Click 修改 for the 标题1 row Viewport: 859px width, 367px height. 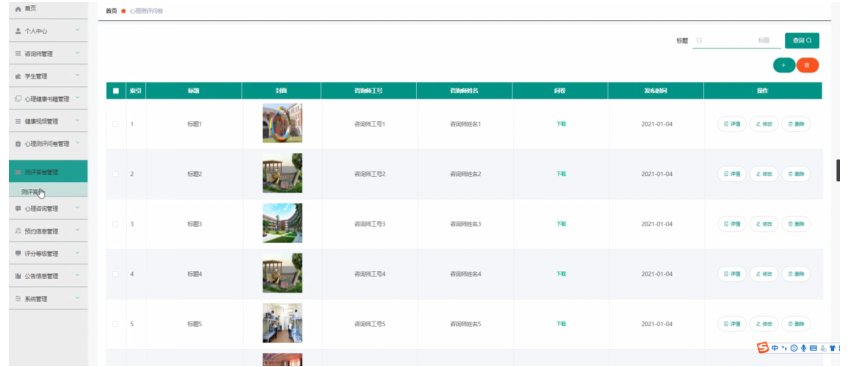coord(764,124)
